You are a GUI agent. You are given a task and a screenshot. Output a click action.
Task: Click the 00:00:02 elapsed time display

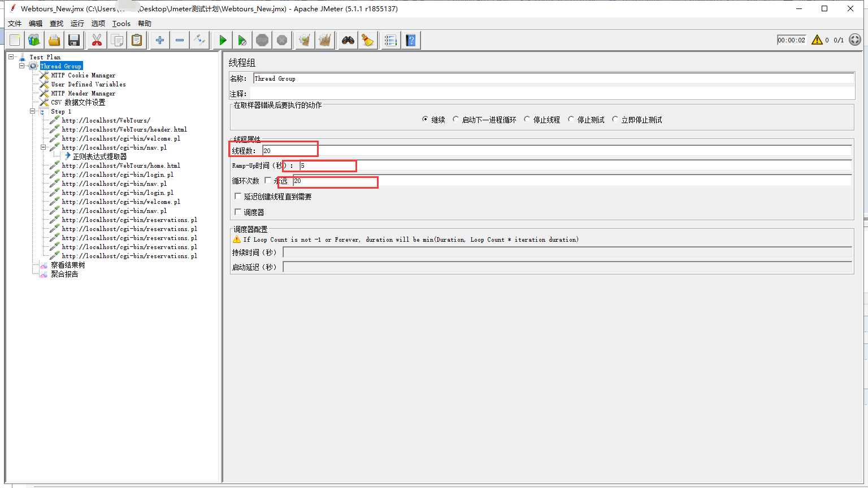791,40
